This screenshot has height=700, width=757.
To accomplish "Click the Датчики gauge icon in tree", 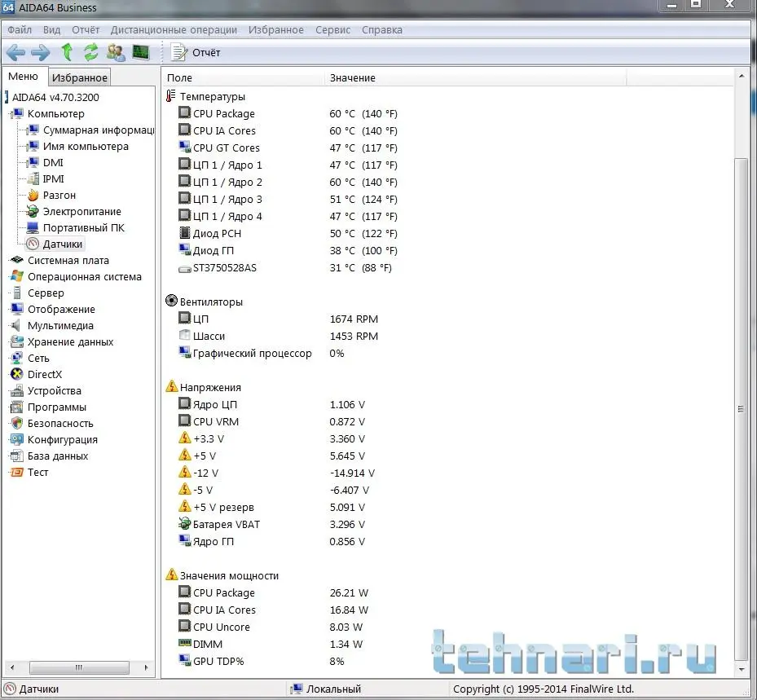I will 33,244.
